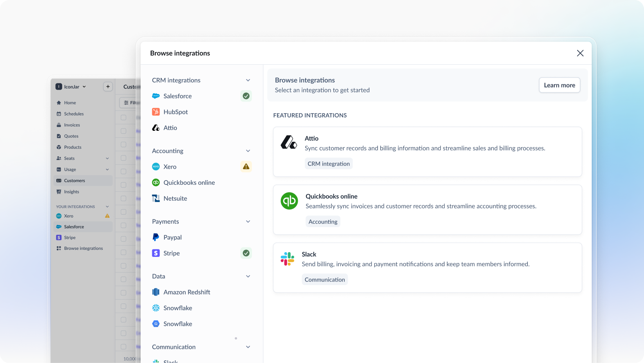Click the Xero icon in the Accounting list

pyautogui.click(x=156, y=166)
